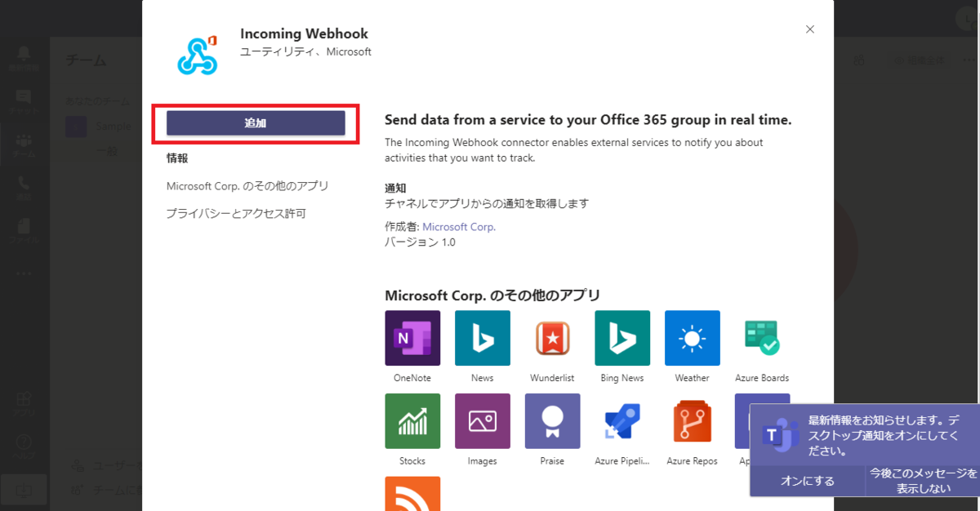This screenshot has height=511, width=980.
Task: Open Files in the Teams sidebar
Action: (24, 232)
